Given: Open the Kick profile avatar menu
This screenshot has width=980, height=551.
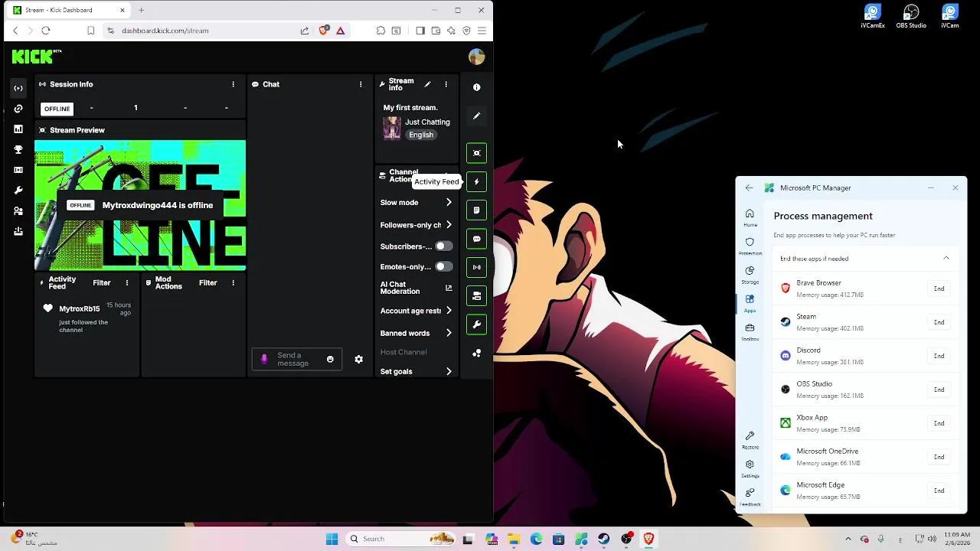Looking at the screenshot, I should tap(476, 57).
